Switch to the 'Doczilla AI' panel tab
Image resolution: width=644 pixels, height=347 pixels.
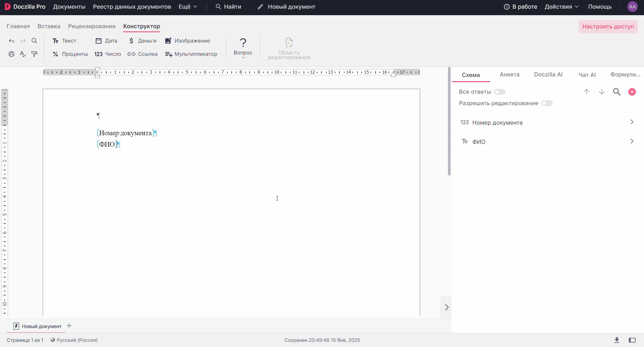click(548, 74)
